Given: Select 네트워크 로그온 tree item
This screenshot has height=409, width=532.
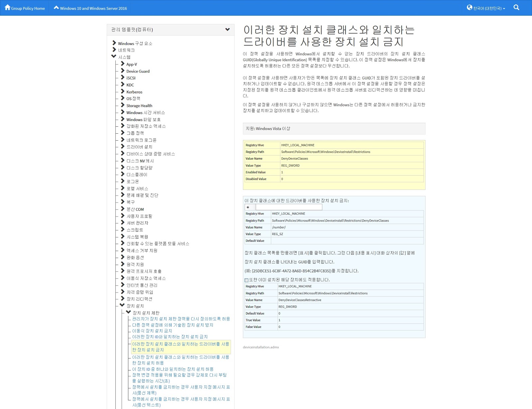Looking at the screenshot, I should (141, 140).
